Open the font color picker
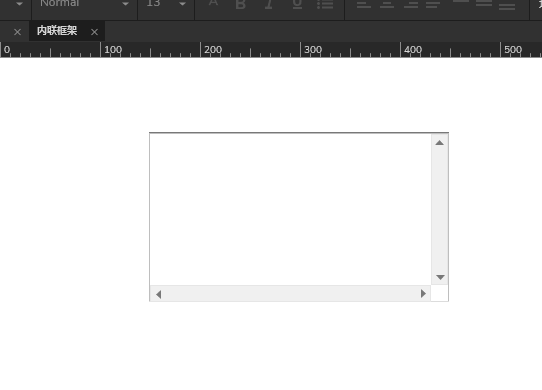This screenshot has width=542, height=390. tap(213, 3)
